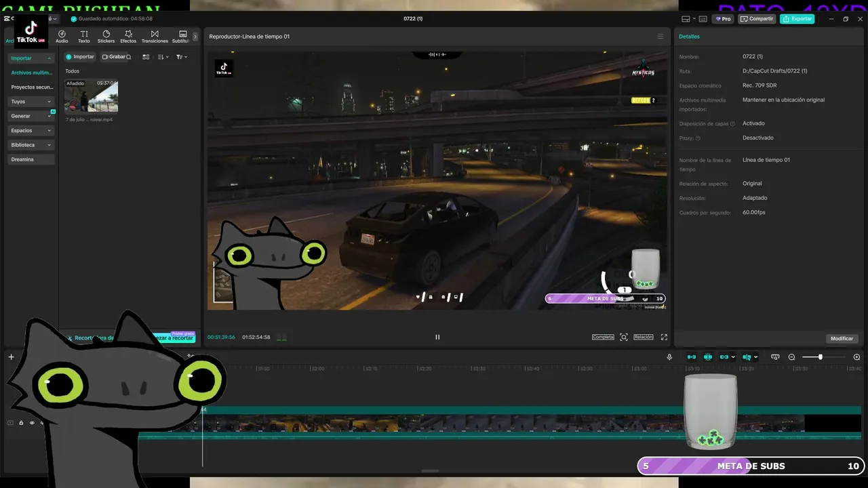Image resolution: width=868 pixels, height=488 pixels.
Task: Zoom in the timeline with plus icon
Action: [x=856, y=357]
